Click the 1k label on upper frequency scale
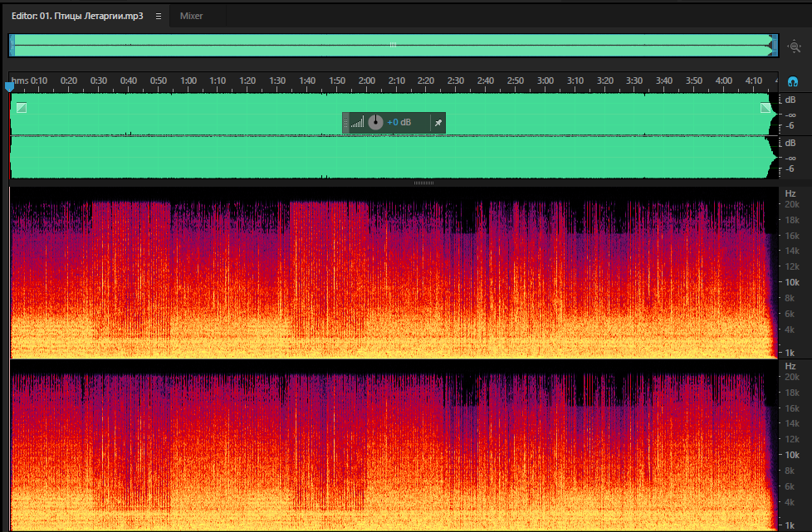Viewport: 812px width, 532px height. coord(790,353)
